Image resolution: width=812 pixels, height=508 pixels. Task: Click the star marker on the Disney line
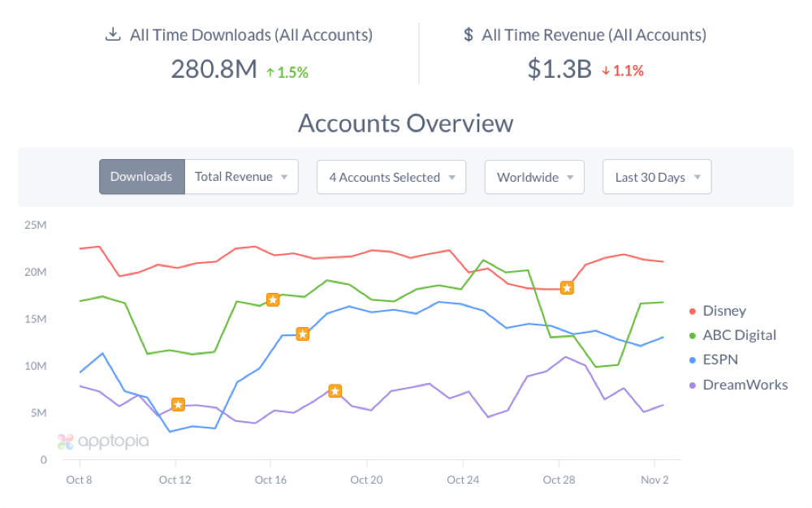pyautogui.click(x=567, y=288)
